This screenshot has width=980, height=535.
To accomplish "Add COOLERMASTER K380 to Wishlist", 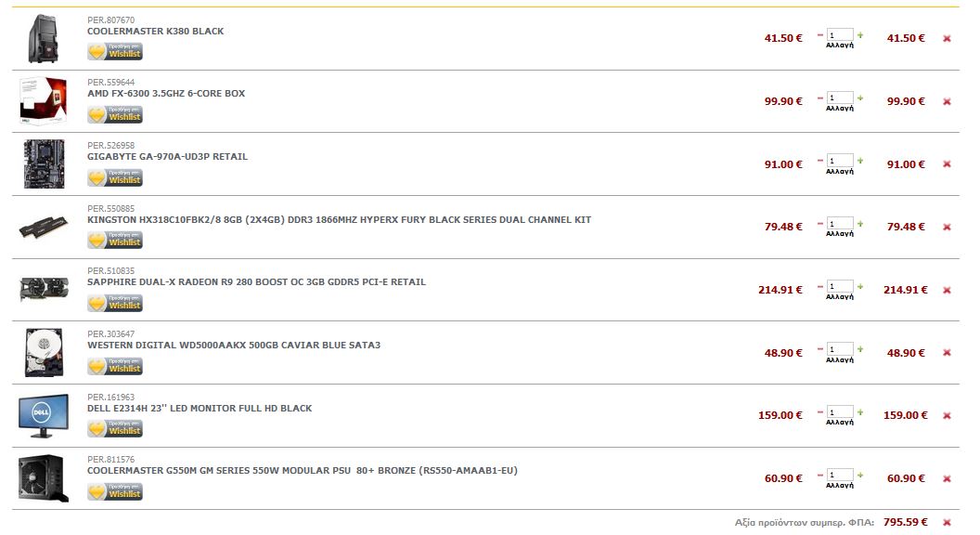I will point(115,51).
